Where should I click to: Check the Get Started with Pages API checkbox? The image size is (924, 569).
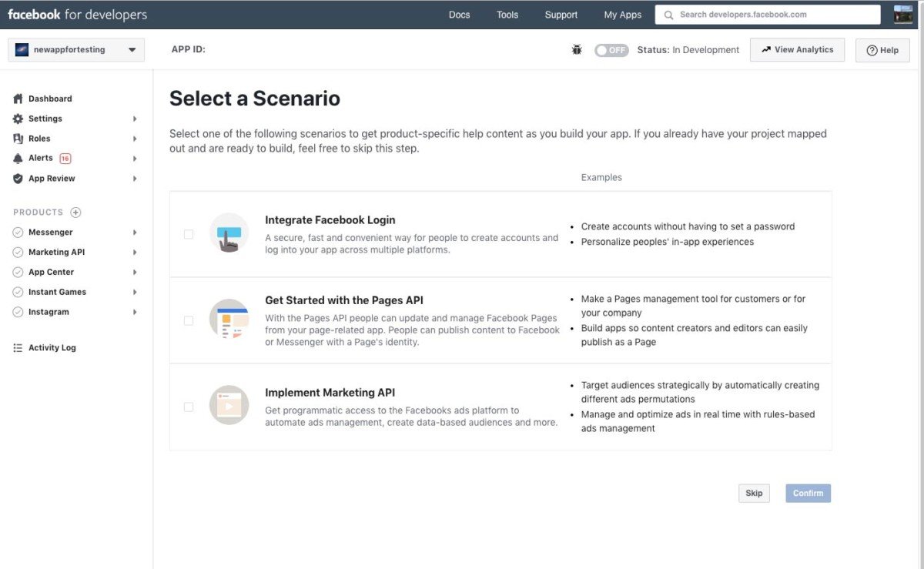click(189, 320)
